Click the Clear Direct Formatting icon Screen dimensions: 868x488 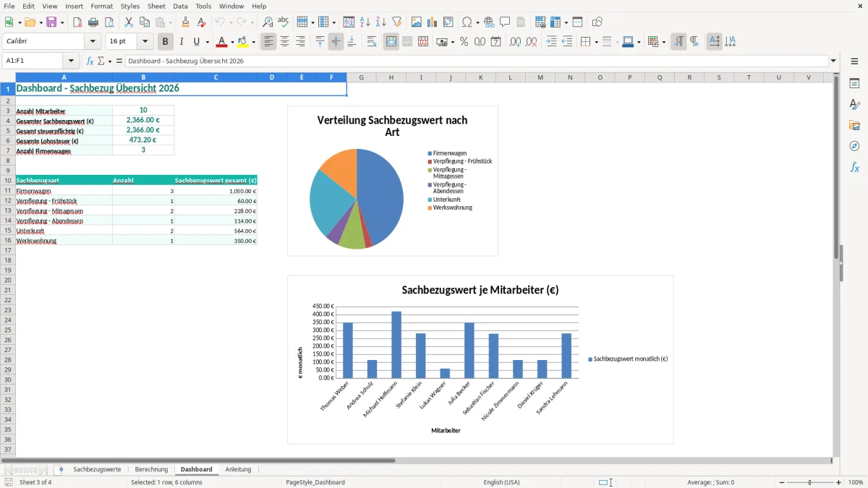point(202,22)
